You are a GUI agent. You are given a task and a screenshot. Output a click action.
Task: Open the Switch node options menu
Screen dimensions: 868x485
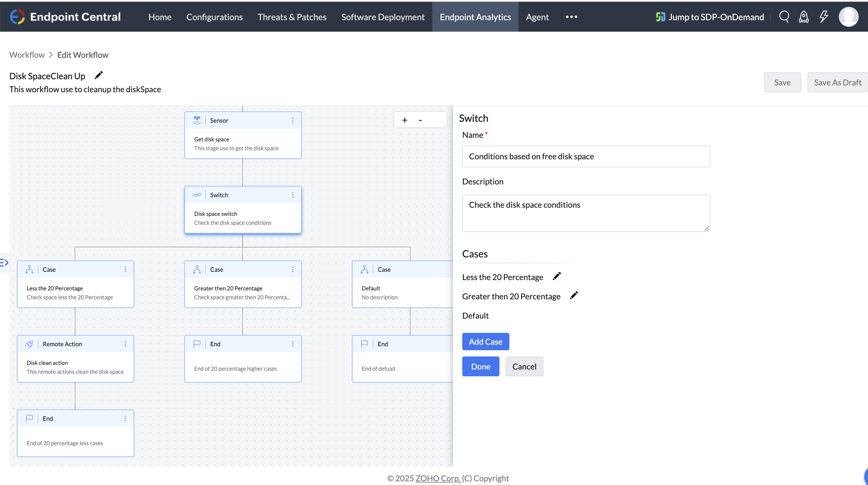click(293, 195)
